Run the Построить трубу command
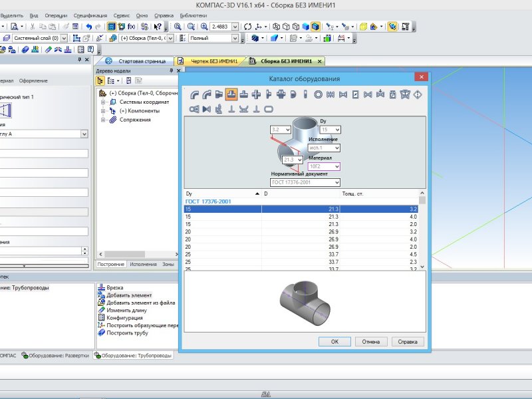 (x=123, y=333)
